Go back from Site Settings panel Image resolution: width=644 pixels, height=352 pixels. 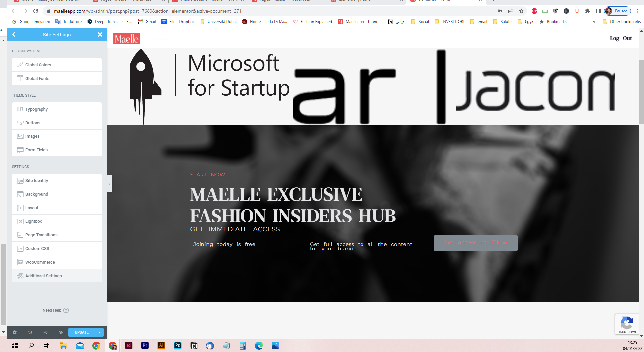tap(14, 34)
